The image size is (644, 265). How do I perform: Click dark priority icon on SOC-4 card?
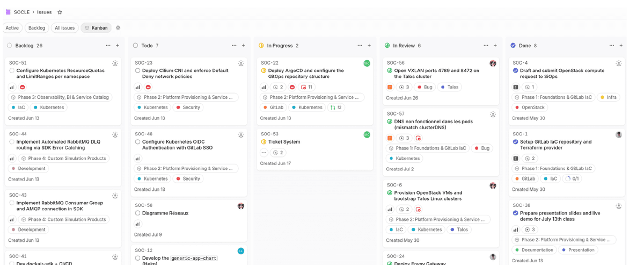click(516, 87)
